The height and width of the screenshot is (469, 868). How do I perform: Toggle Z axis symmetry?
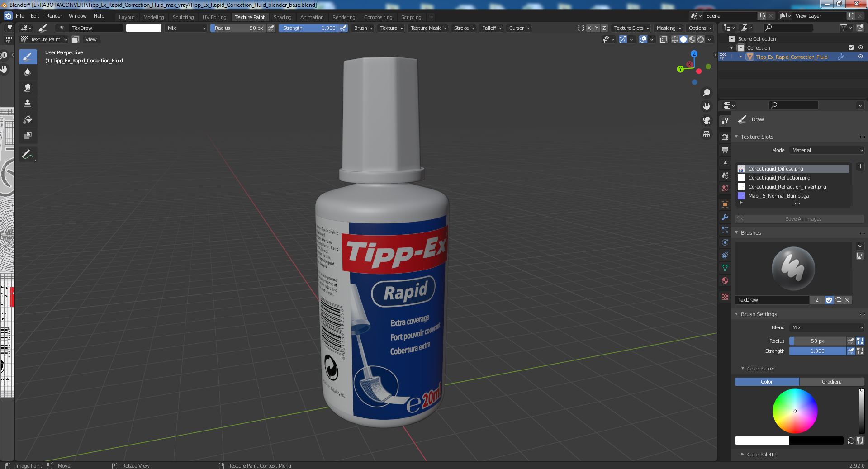pyautogui.click(x=604, y=28)
